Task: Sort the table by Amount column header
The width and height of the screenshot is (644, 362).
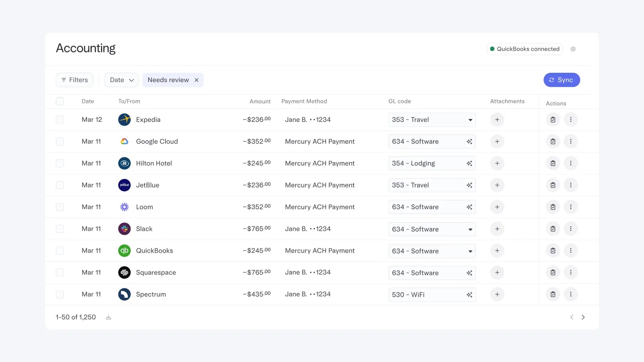Action: [260, 101]
